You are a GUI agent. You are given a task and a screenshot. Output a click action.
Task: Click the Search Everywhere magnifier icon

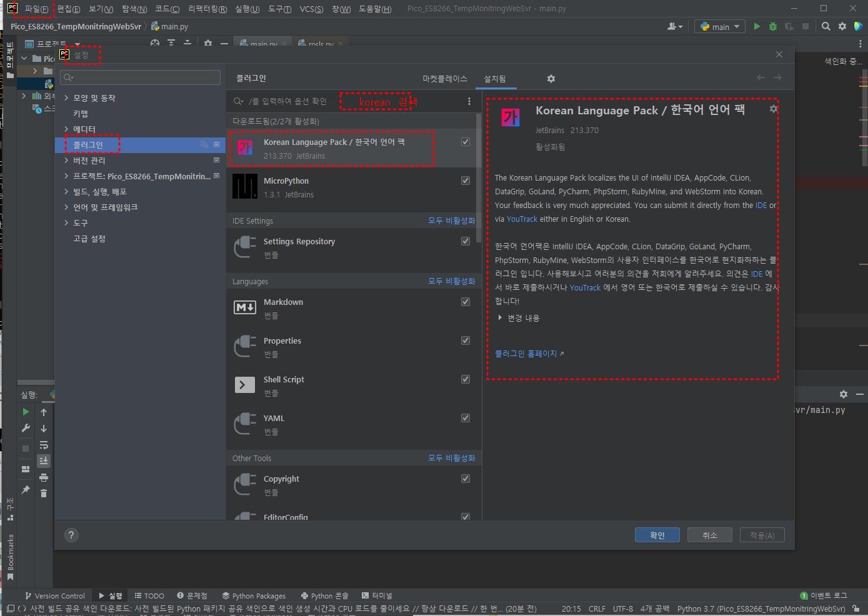[826, 26]
